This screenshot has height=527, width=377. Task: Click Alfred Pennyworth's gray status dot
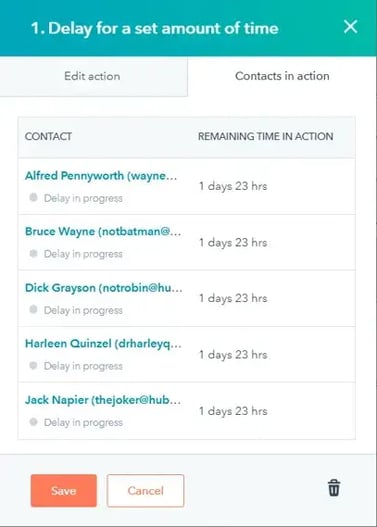[33, 197]
